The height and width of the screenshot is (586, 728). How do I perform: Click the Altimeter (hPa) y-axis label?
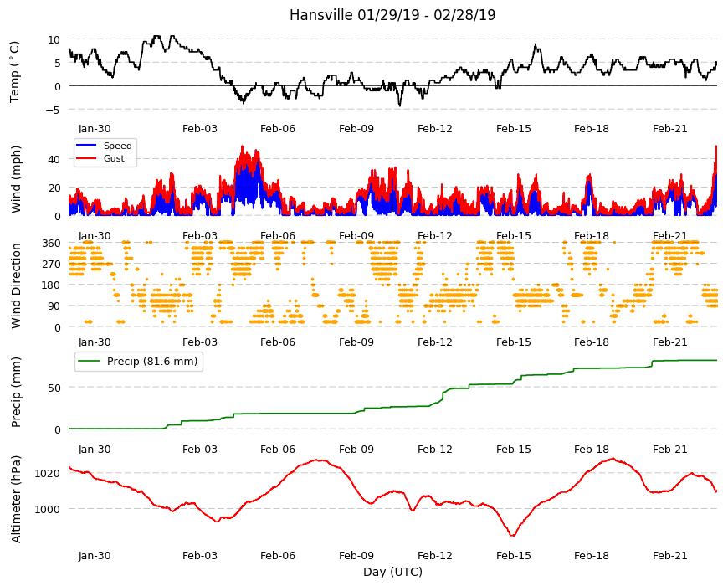pyautogui.click(x=16, y=499)
